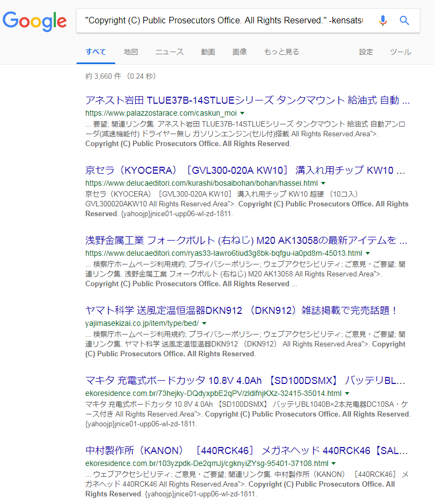The width and height of the screenshot is (434, 504).
Task: Expand the もっと見る menu
Action: [x=281, y=52]
